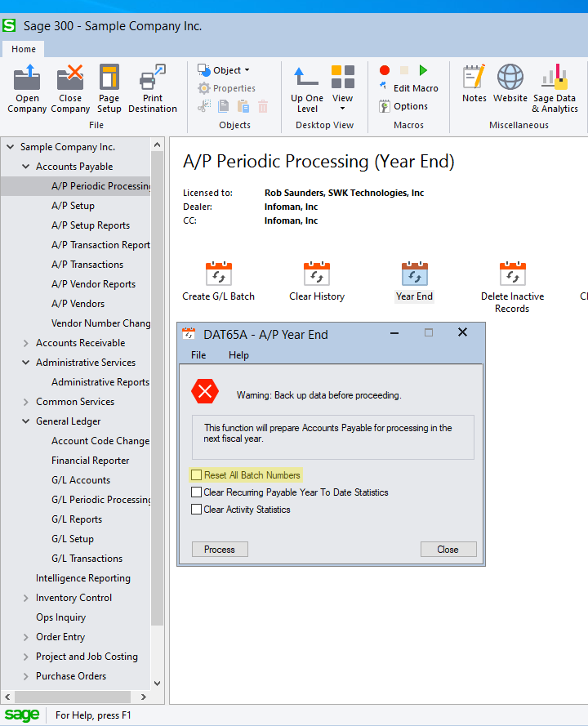Open the Website globe icon

510,83
